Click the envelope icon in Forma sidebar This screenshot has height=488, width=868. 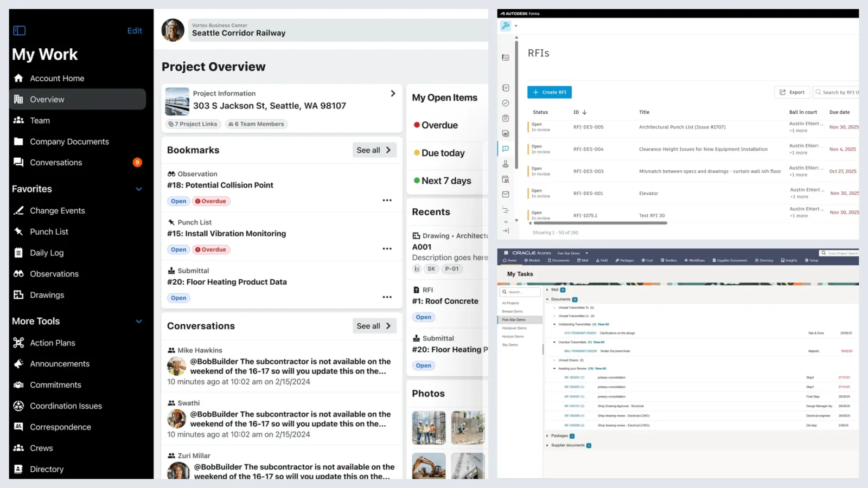pos(506,194)
